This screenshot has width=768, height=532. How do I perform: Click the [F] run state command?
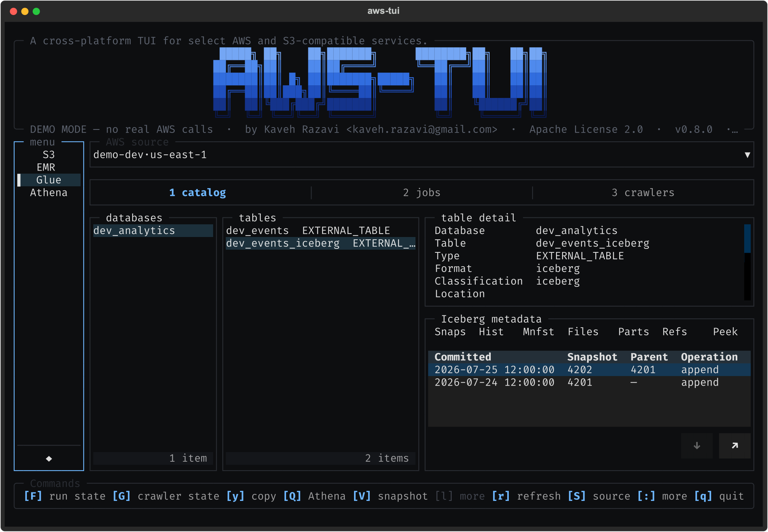tap(65, 496)
